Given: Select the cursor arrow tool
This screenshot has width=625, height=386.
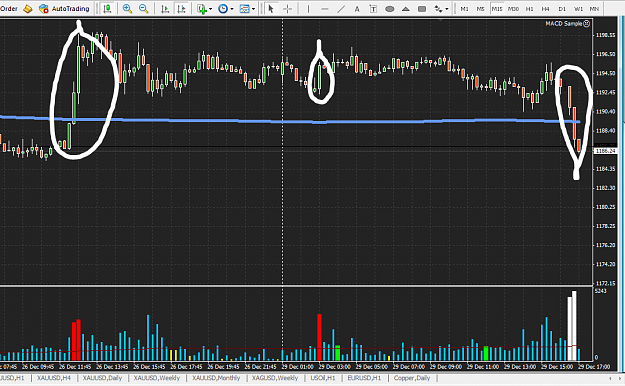Looking at the screenshot, I should (x=271, y=8).
